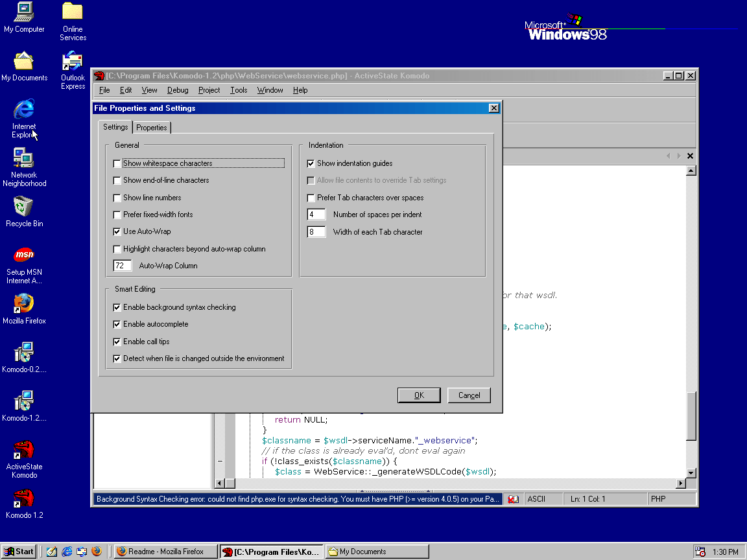Click the syntax checking error status icon
Screen dimensions: 747x560
(x=513, y=499)
